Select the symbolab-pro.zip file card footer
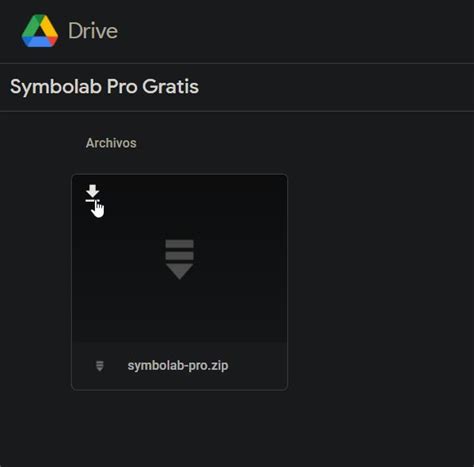The height and width of the screenshot is (467, 474). 179,366
